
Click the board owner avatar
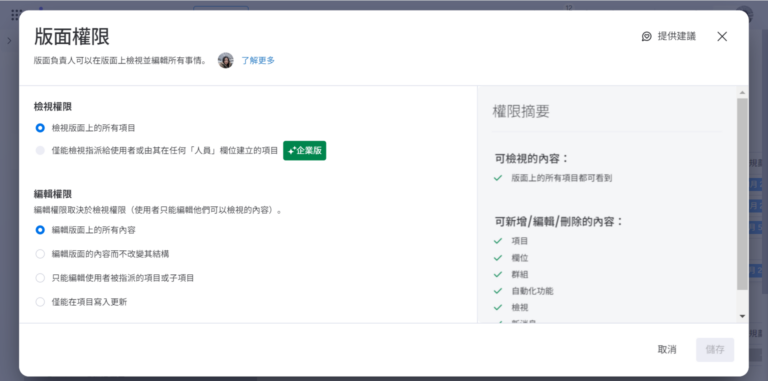[x=225, y=60]
